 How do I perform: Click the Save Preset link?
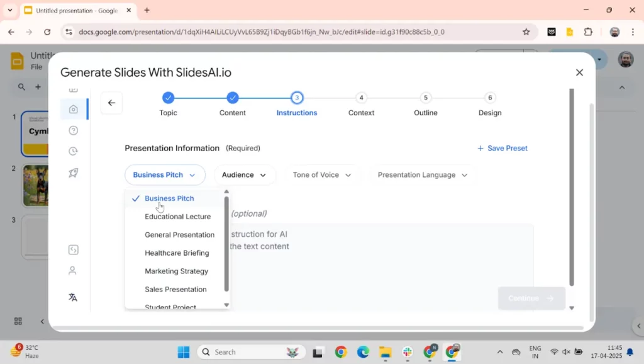(502, 149)
